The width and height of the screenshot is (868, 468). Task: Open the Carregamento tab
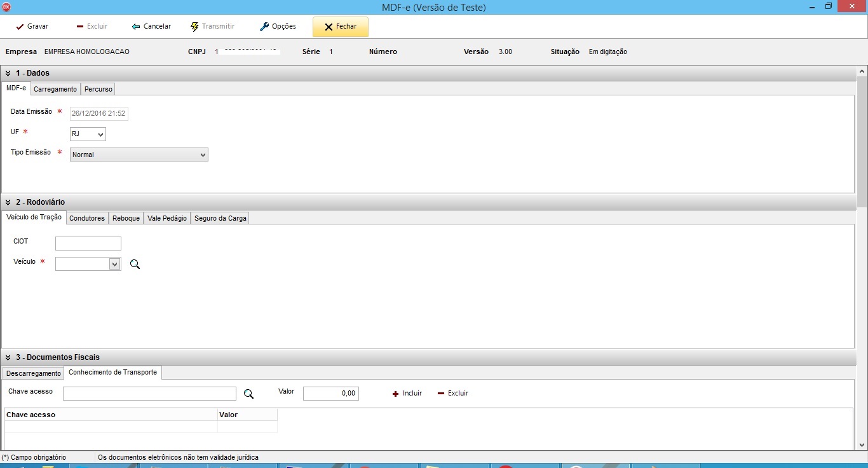[x=55, y=89]
